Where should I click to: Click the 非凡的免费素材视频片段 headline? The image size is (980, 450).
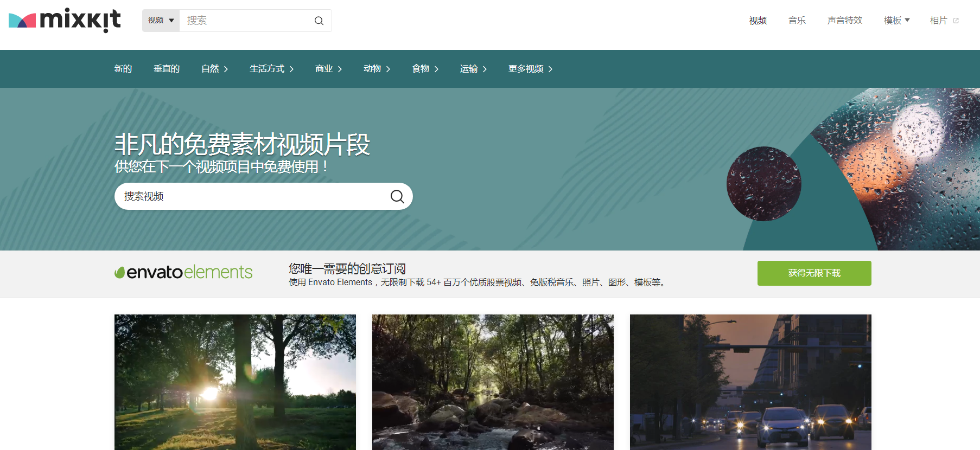click(242, 145)
